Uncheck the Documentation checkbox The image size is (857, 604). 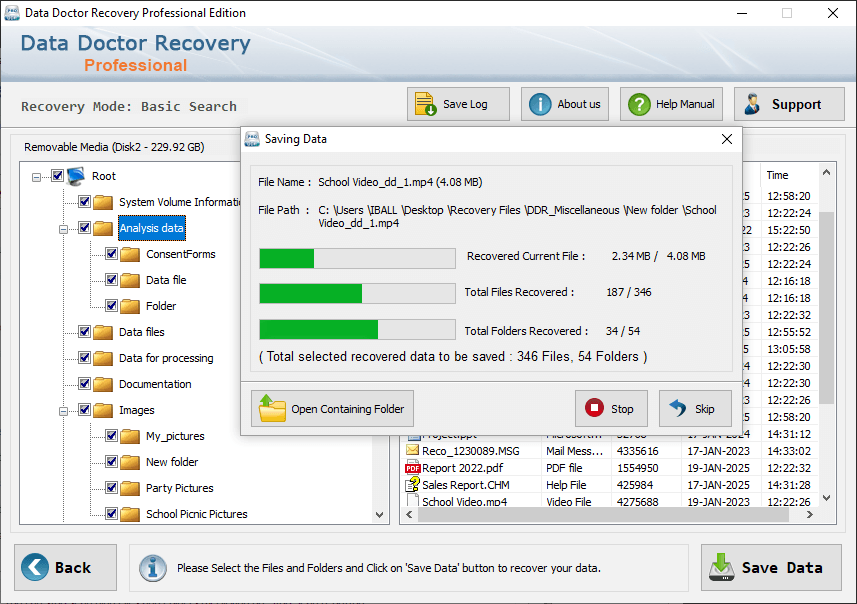[x=84, y=383]
